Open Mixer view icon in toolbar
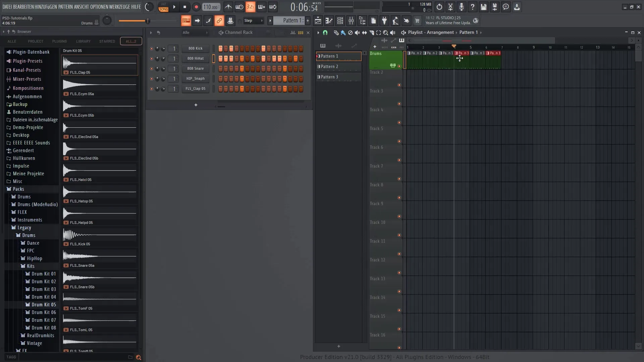 (x=351, y=21)
